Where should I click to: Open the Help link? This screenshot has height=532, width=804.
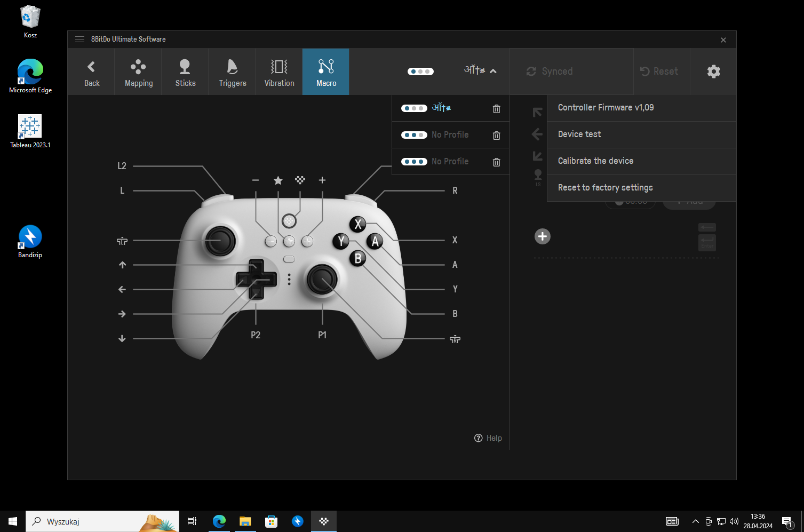(x=488, y=438)
